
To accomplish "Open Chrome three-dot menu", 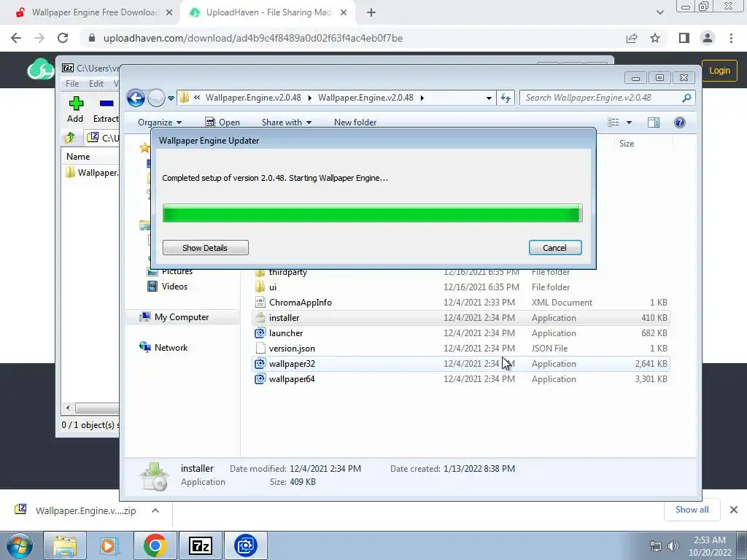I will (x=731, y=38).
